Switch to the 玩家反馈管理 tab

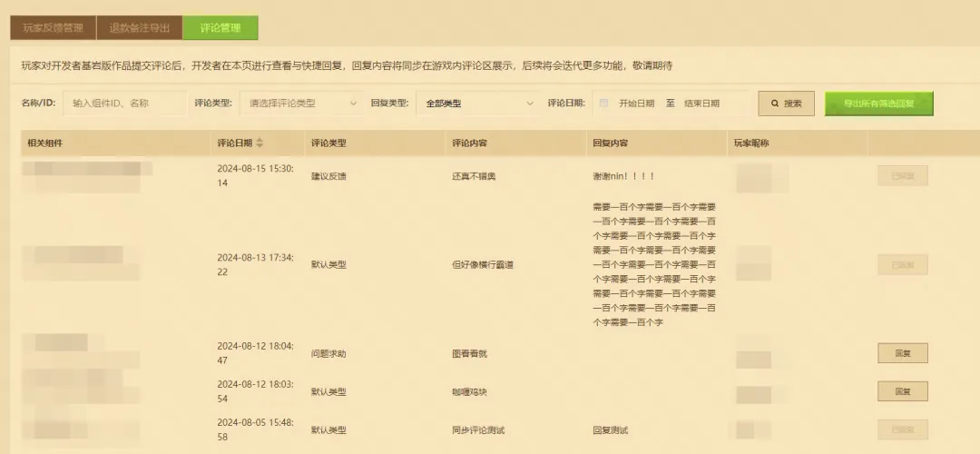click(x=53, y=28)
